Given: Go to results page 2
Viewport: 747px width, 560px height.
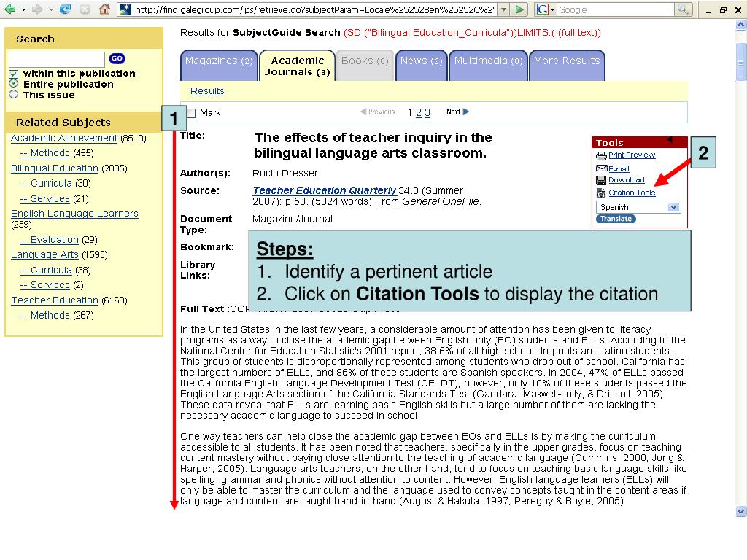Looking at the screenshot, I should click(419, 113).
